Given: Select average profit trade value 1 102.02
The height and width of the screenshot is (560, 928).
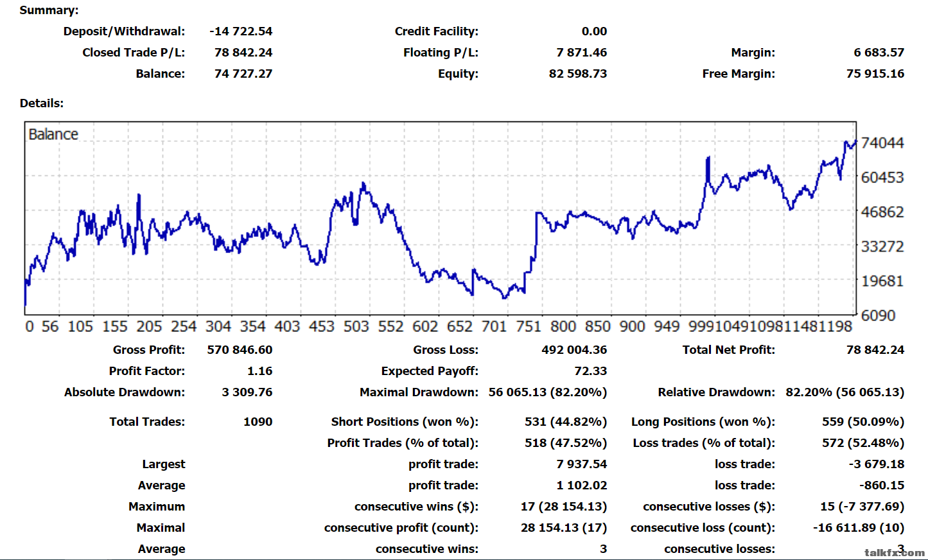Looking at the screenshot, I should pyautogui.click(x=582, y=485).
